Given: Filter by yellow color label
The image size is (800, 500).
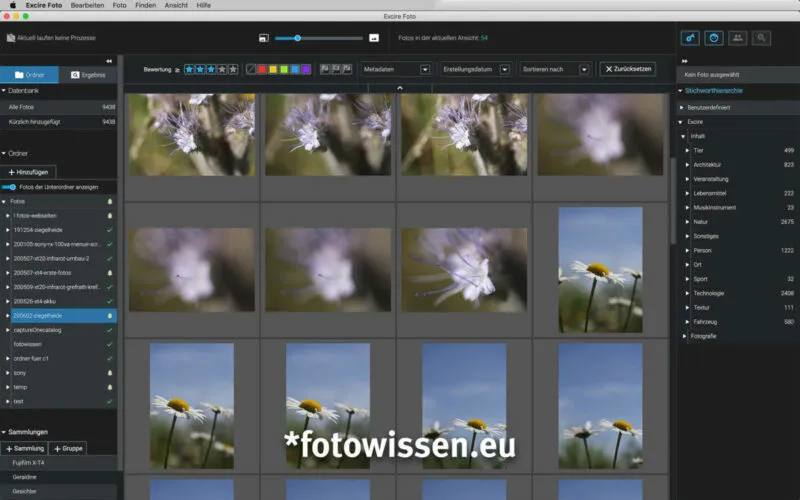Looking at the screenshot, I should pyautogui.click(x=273, y=69).
